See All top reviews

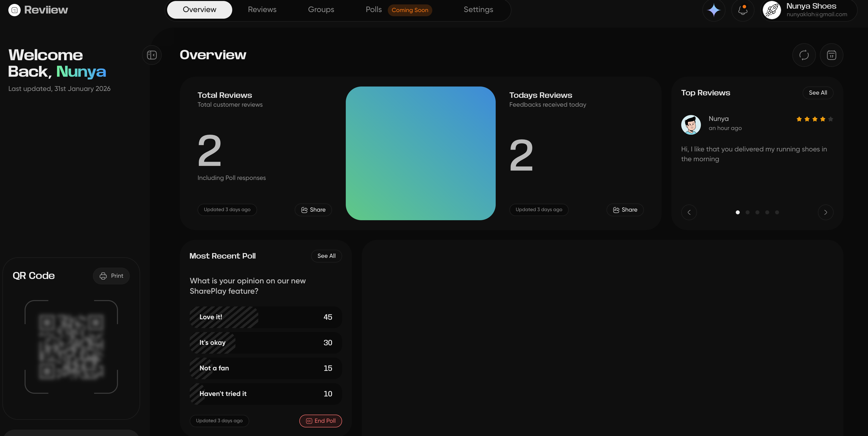tap(818, 93)
